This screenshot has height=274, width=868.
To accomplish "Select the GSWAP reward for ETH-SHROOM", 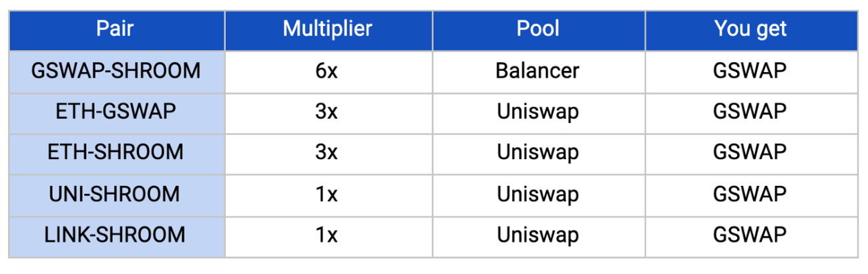I will click(x=750, y=152).
